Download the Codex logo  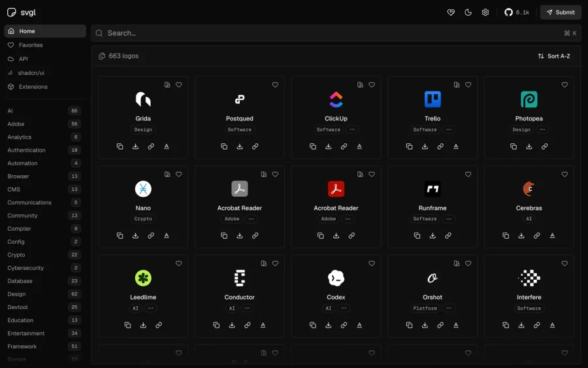(x=328, y=325)
